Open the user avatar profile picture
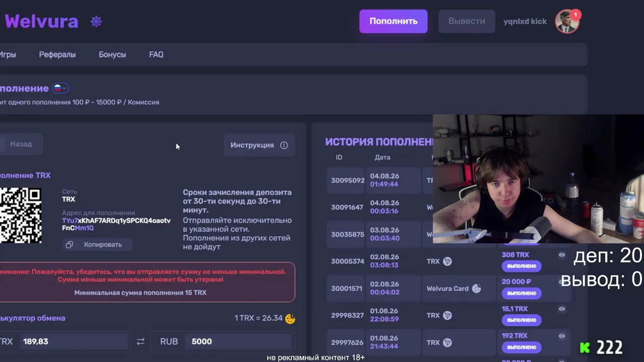The height and width of the screenshot is (362, 644). 567,21
